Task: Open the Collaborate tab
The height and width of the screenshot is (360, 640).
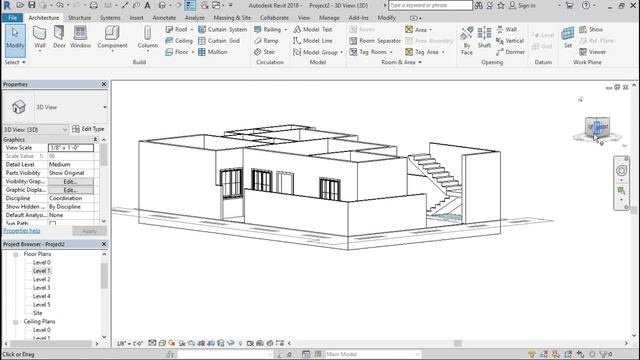Action: pyautogui.click(x=274, y=18)
